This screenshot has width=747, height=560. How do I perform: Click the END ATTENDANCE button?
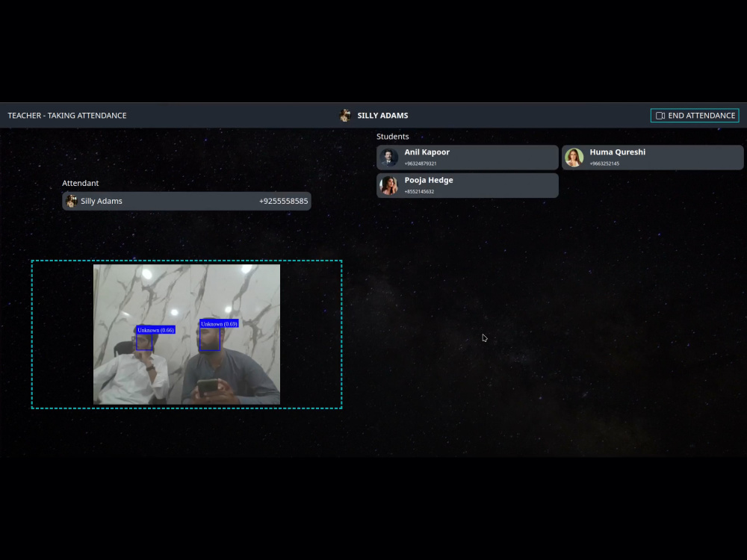point(695,116)
